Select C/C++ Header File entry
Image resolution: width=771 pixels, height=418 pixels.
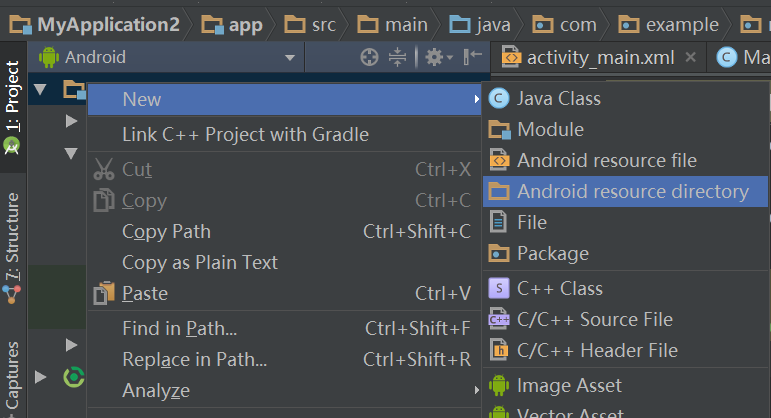(x=597, y=350)
